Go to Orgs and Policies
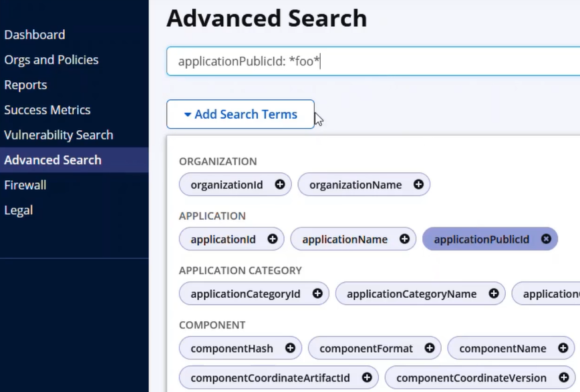 (51, 60)
